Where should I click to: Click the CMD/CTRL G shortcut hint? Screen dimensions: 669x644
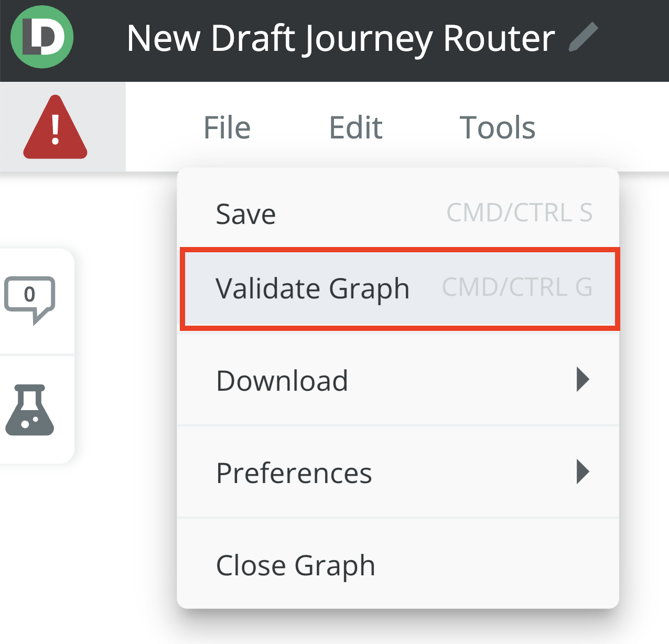[517, 287]
